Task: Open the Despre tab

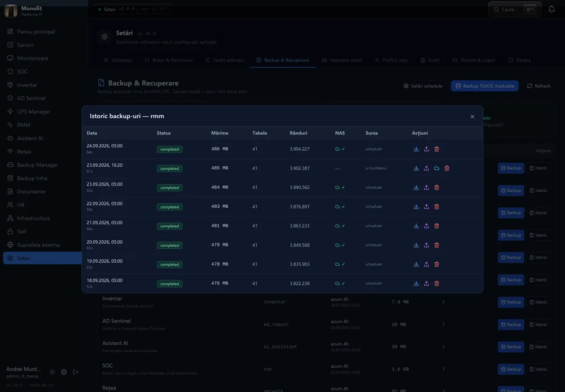Action: pos(520,60)
